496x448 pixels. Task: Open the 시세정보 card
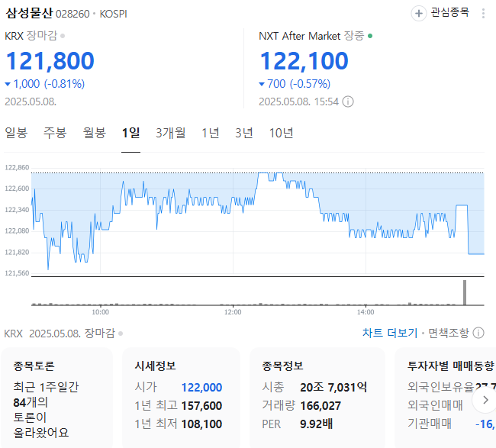(x=182, y=398)
